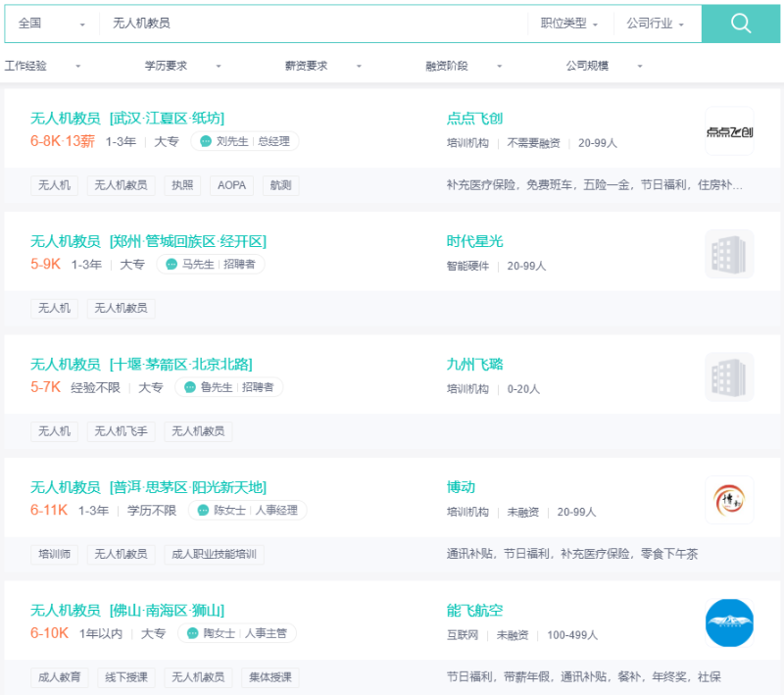
Task: Click the 集体授课 tag
Action: [270, 677]
